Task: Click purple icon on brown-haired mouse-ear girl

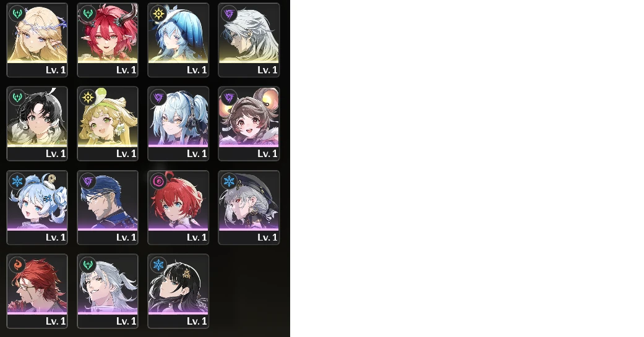Action: 229,97
